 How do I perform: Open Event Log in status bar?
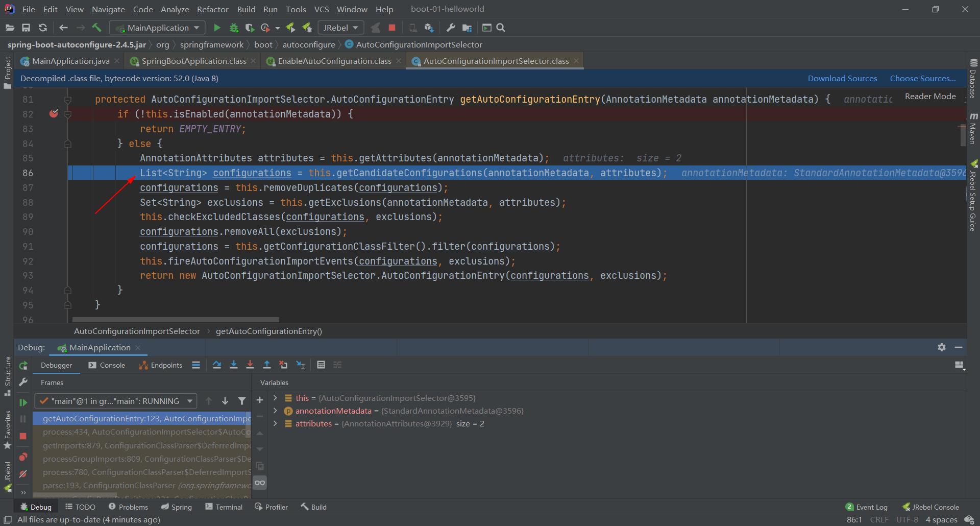pos(867,507)
